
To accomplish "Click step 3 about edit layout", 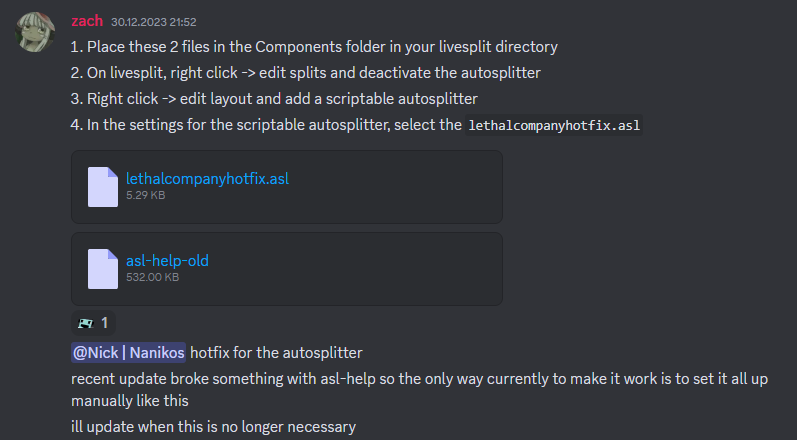I will [274, 99].
